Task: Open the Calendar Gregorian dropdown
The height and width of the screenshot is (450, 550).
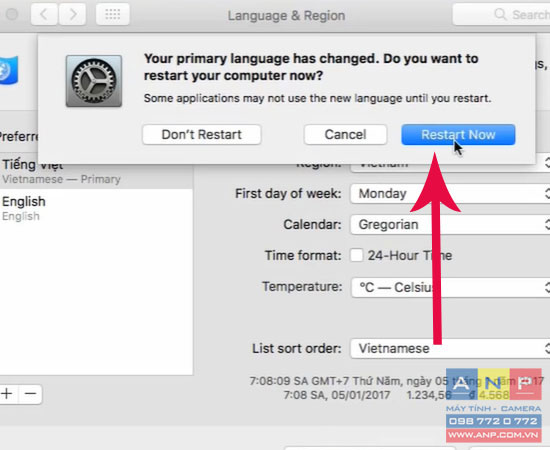Action: tap(450, 224)
